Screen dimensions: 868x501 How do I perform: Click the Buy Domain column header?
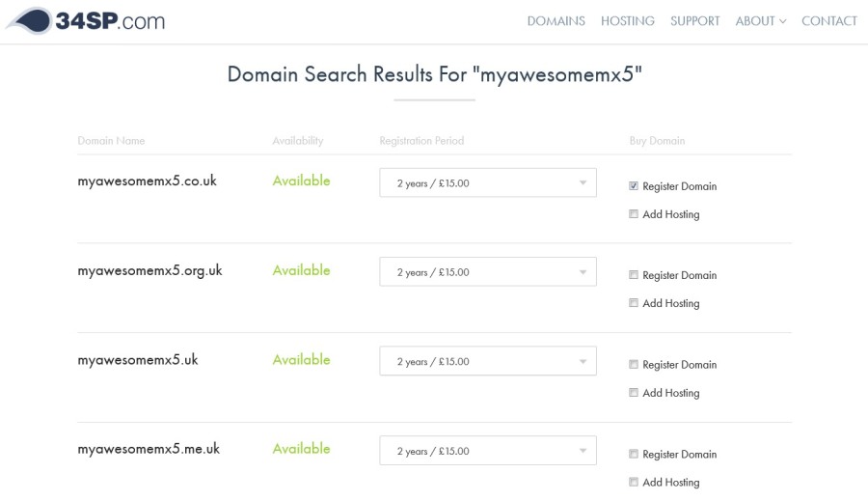pyautogui.click(x=657, y=141)
